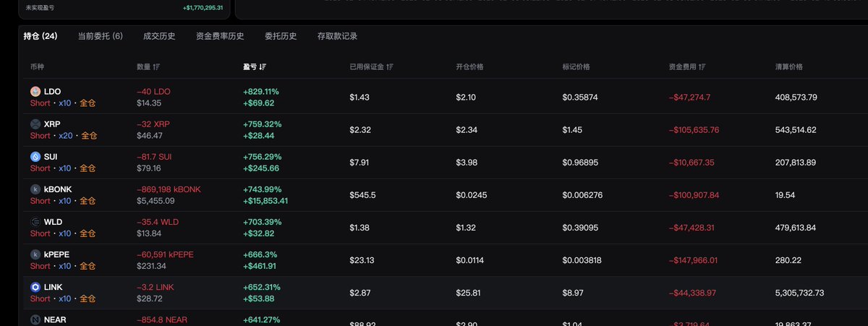868x326 pixels.
Task: Click SUI Short direction label
Action: [41, 168]
